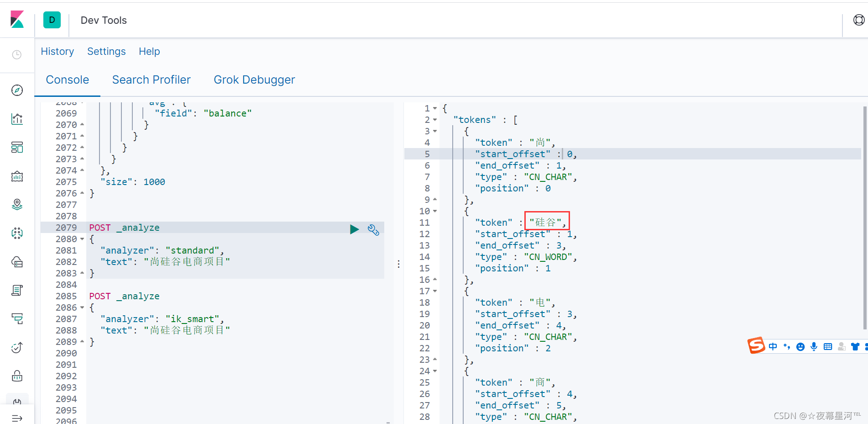The image size is (868, 424).
Task: Open IME skin shirt icon
Action: [855, 347]
